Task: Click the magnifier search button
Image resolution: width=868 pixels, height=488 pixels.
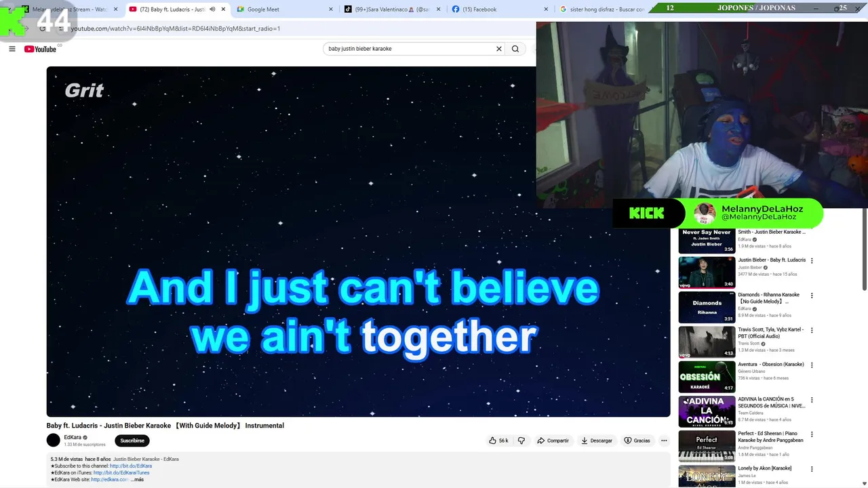Action: (x=515, y=49)
